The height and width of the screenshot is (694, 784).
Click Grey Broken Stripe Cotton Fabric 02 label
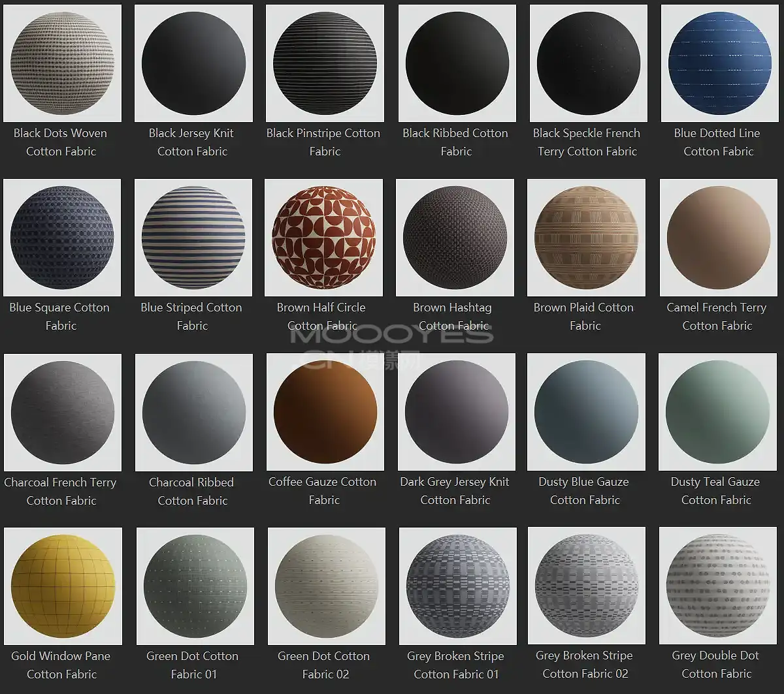[x=585, y=665]
